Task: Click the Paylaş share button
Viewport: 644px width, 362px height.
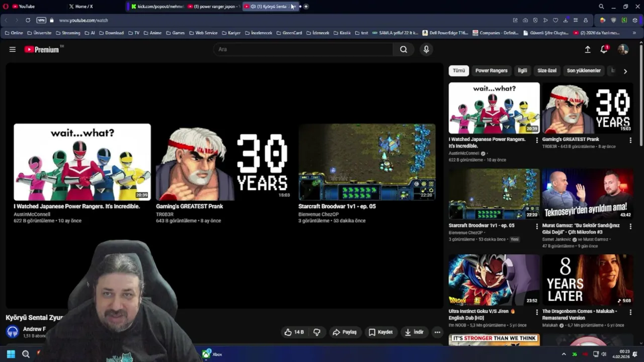Action: click(x=345, y=332)
